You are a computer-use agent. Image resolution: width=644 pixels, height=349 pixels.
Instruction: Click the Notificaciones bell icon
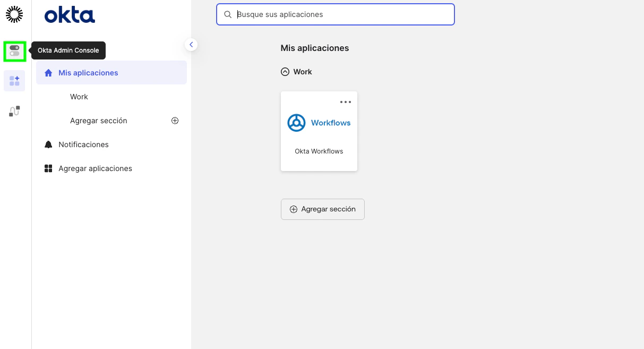pyautogui.click(x=48, y=144)
